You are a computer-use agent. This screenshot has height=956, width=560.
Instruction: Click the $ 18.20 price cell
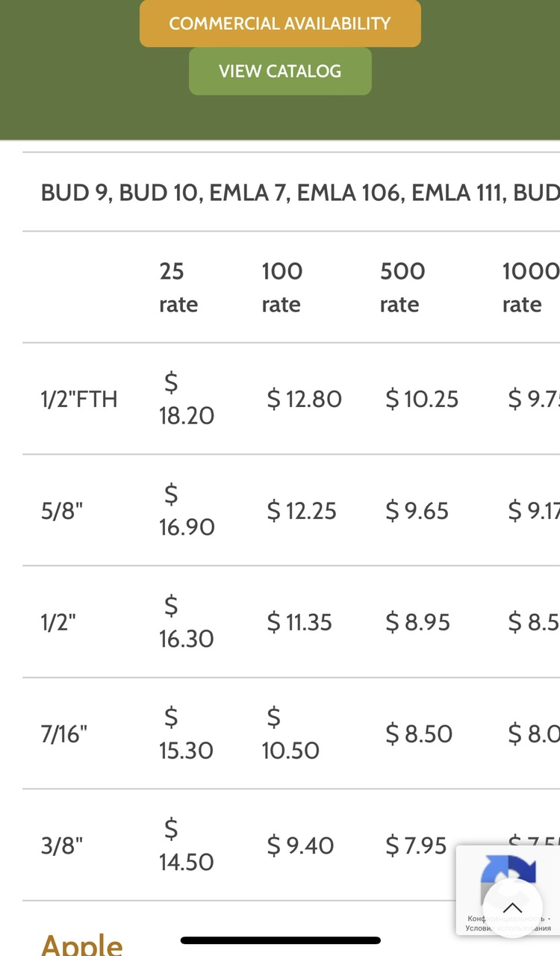point(186,399)
